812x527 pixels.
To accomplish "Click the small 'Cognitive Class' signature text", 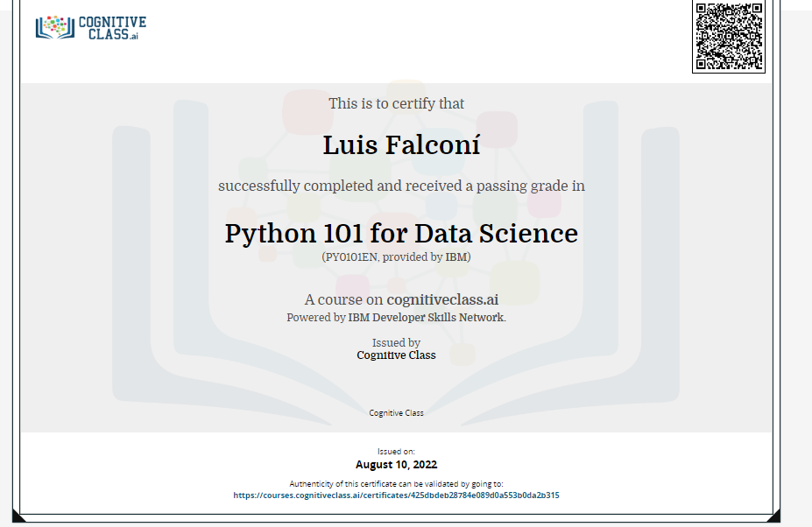I will 396,412.
